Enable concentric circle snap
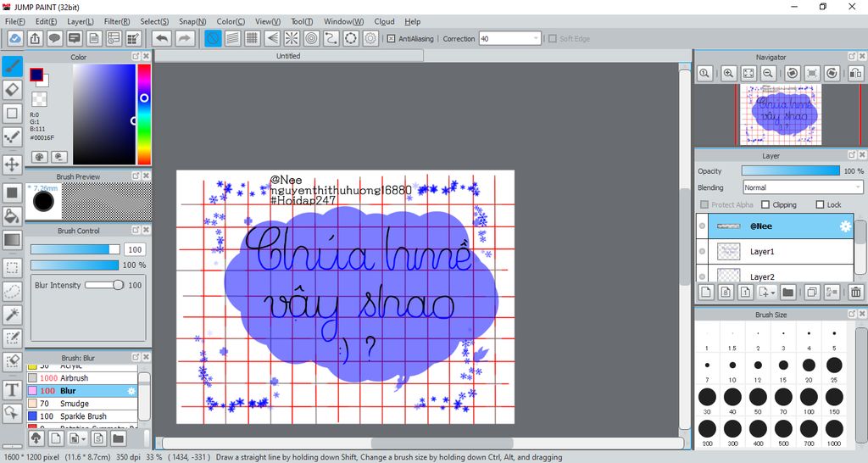This screenshot has height=463, width=868. pyautogui.click(x=312, y=38)
